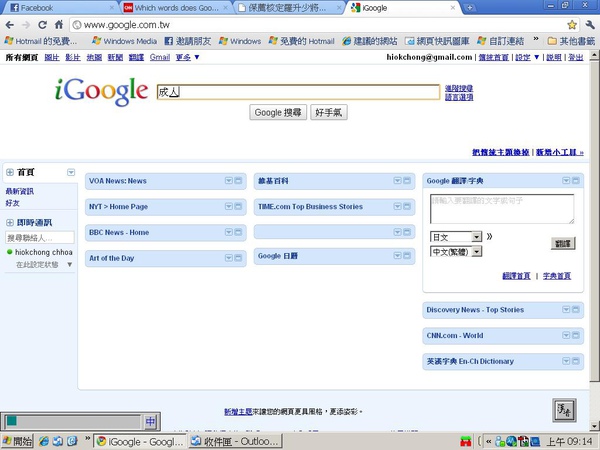
Task: Select target language dropdown 中文(繁體)
Action: tap(456, 251)
